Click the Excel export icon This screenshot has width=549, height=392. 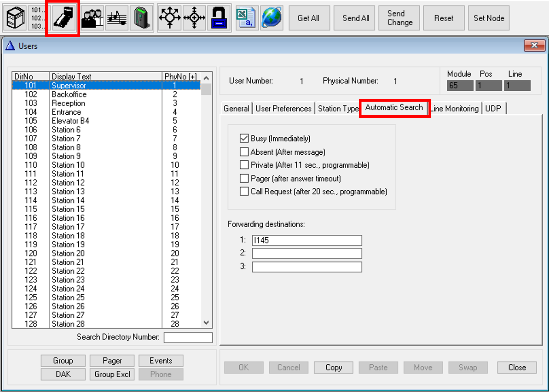(247, 18)
